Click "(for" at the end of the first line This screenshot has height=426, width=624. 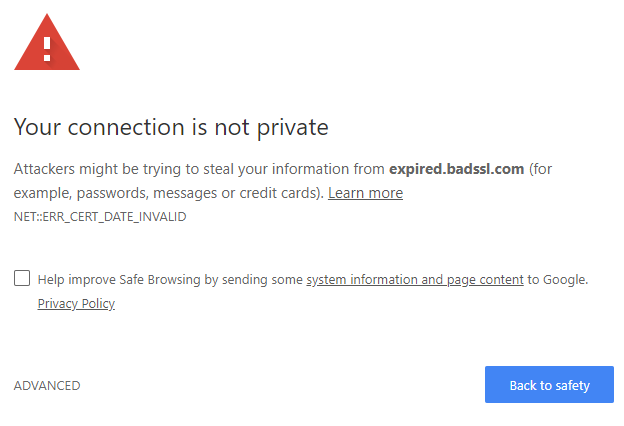(543, 169)
